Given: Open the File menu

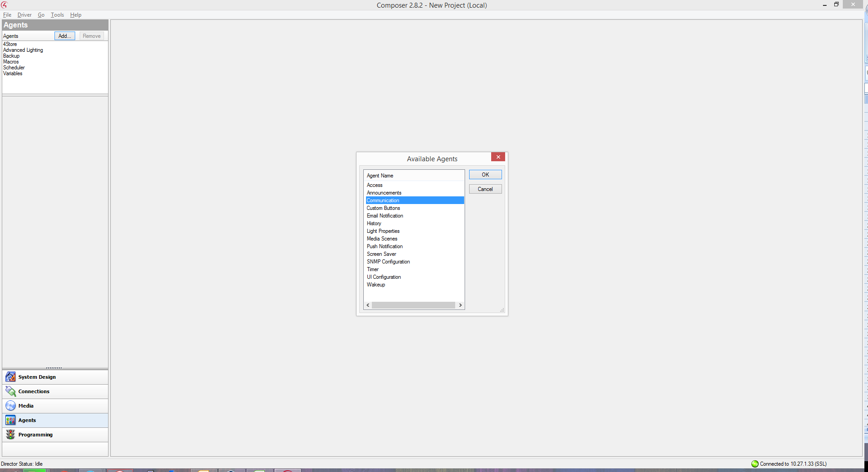Looking at the screenshot, I should (x=7, y=15).
